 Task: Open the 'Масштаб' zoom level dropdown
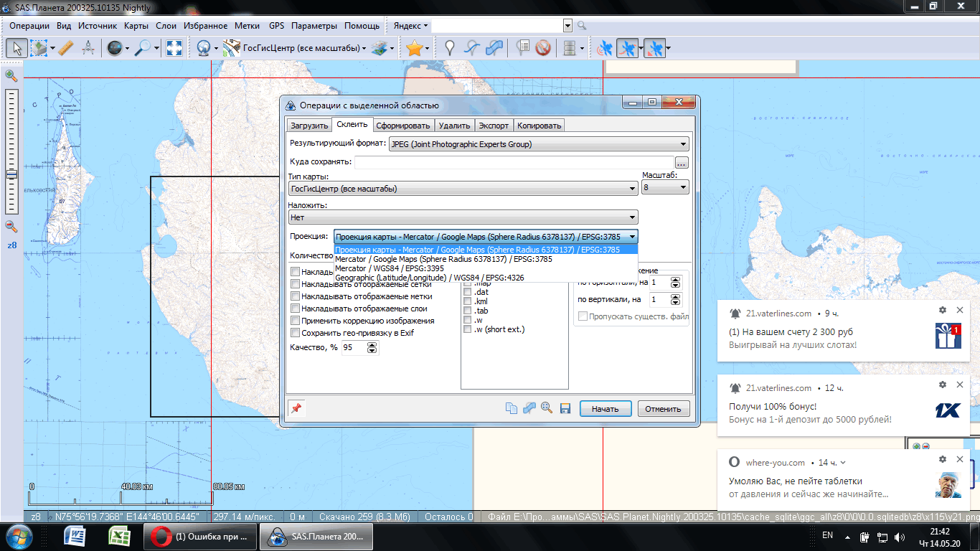tap(665, 188)
